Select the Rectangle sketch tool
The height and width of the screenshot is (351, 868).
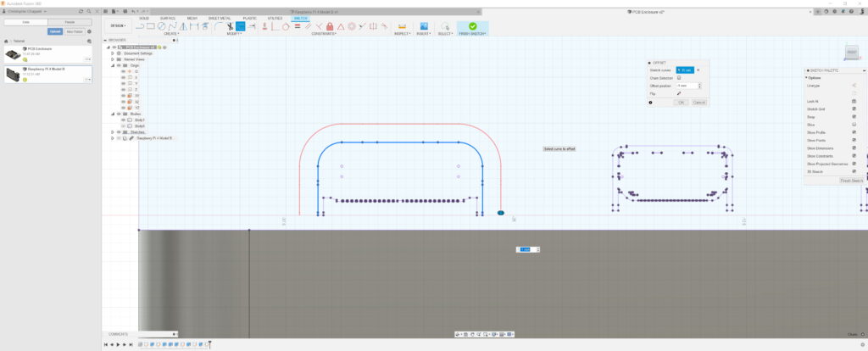coord(151,26)
